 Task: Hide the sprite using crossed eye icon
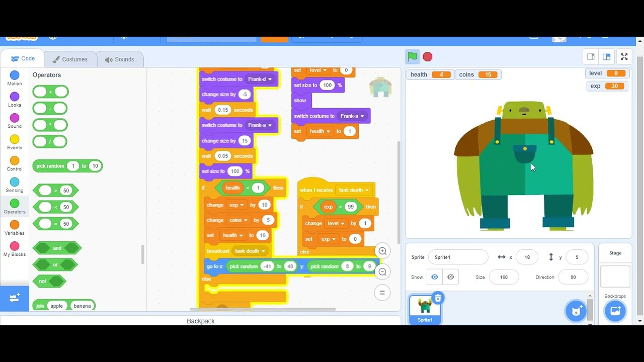pyautogui.click(x=451, y=277)
